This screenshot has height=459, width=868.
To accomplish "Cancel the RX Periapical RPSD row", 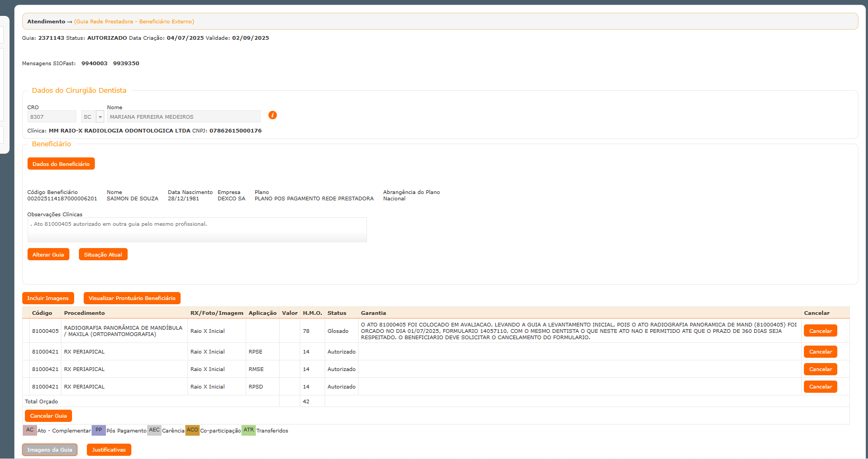I will 820,386.
